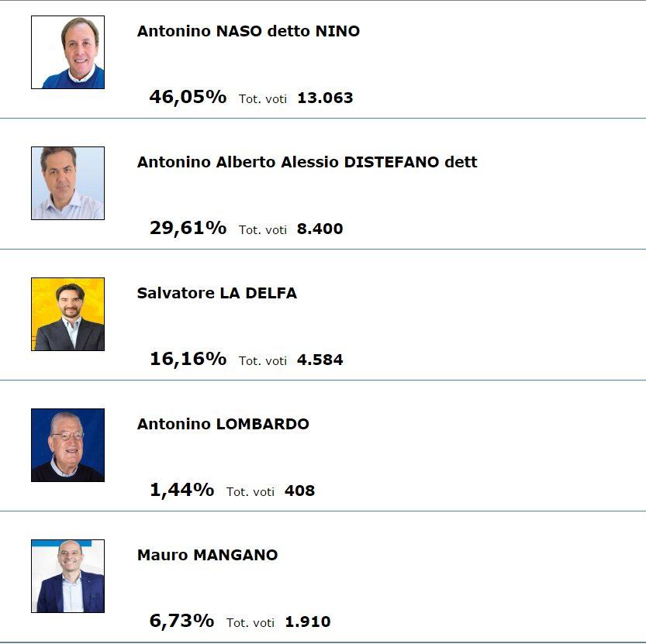Click the photo beside Mauro MANGANO

(67, 576)
